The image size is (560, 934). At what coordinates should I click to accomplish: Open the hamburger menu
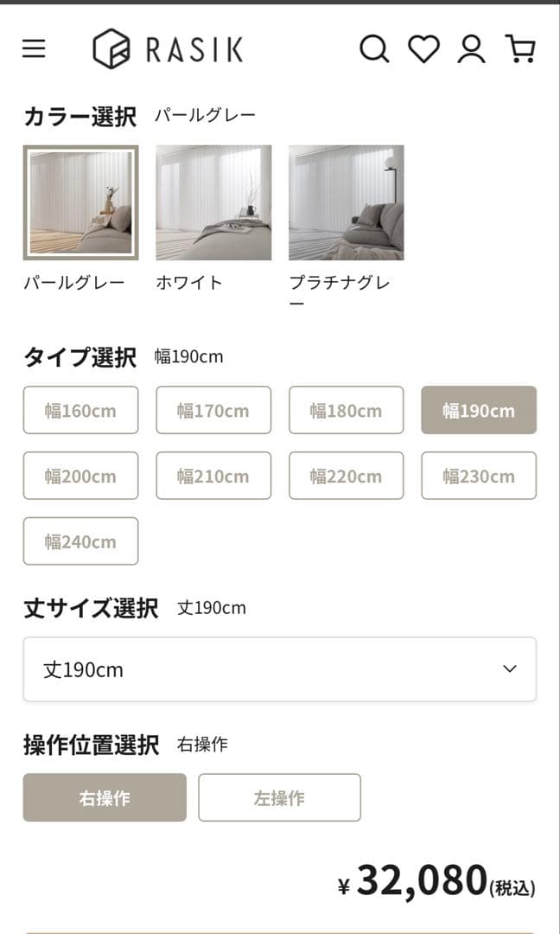click(34, 48)
